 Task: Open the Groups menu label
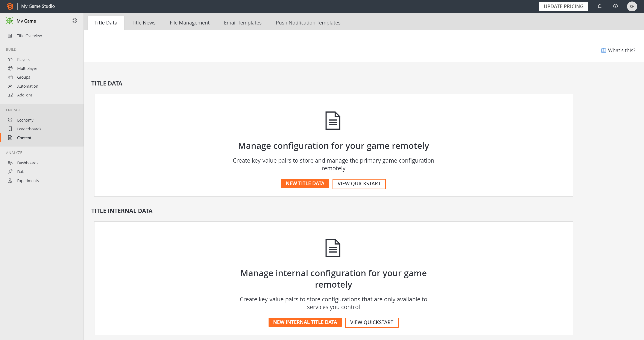[23, 77]
